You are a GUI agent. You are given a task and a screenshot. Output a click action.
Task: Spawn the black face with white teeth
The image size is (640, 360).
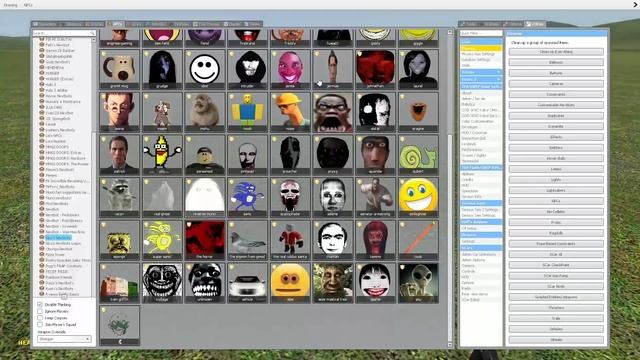(204, 283)
